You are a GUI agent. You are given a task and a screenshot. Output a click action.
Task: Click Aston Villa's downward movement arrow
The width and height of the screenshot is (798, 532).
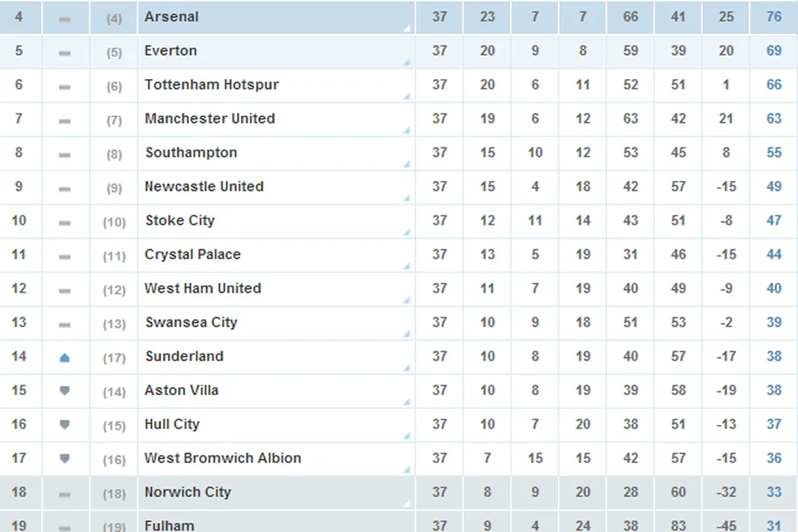tap(65, 391)
